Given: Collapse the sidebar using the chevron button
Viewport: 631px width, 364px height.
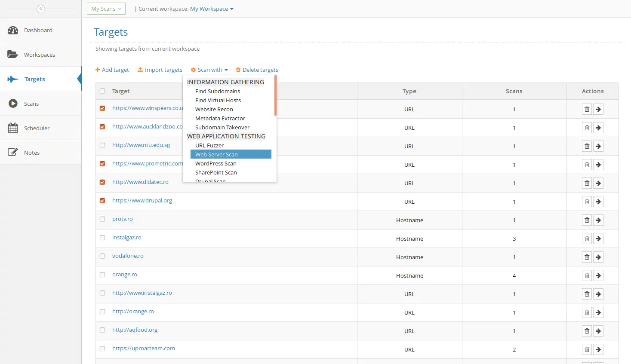Looking at the screenshot, I should [x=41, y=9].
